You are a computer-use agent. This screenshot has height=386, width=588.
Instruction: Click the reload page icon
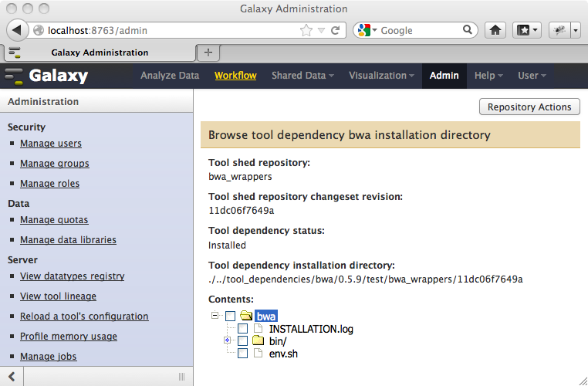point(335,30)
